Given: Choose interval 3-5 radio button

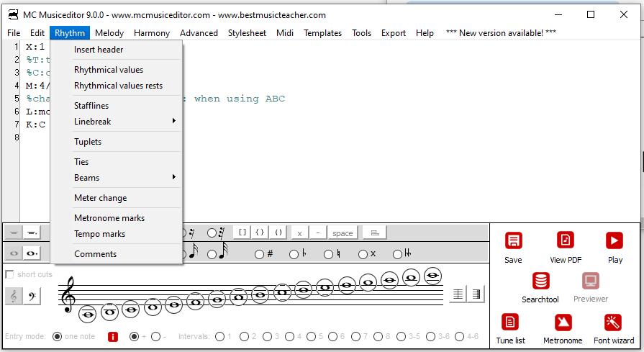Looking at the screenshot, I should click(402, 337).
